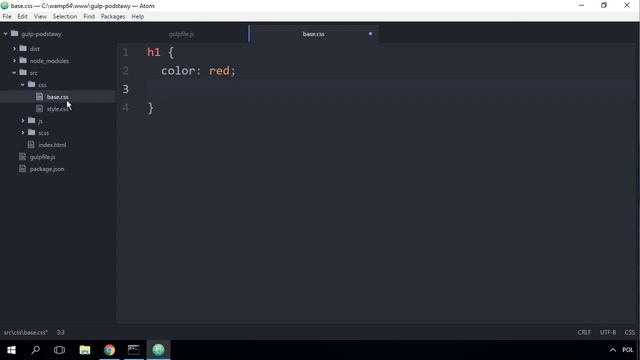
Task: Click the index.html file icon
Action: (31, 144)
